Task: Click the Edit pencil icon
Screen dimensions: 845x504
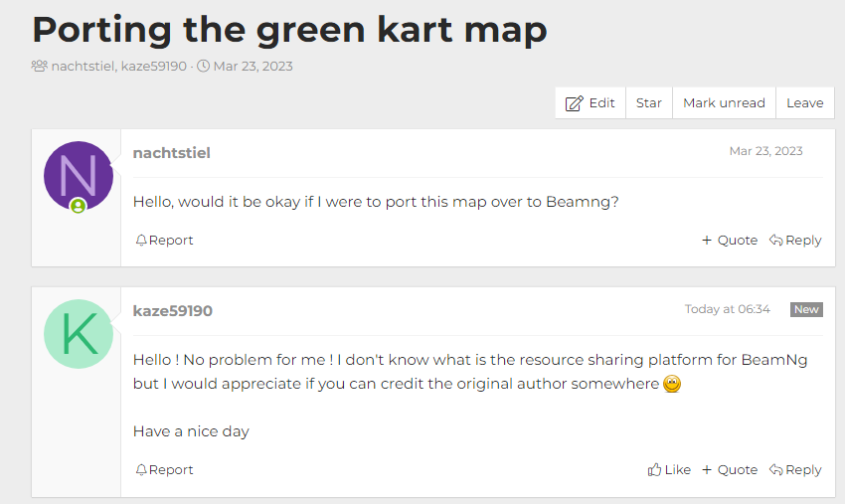Action: tap(575, 103)
